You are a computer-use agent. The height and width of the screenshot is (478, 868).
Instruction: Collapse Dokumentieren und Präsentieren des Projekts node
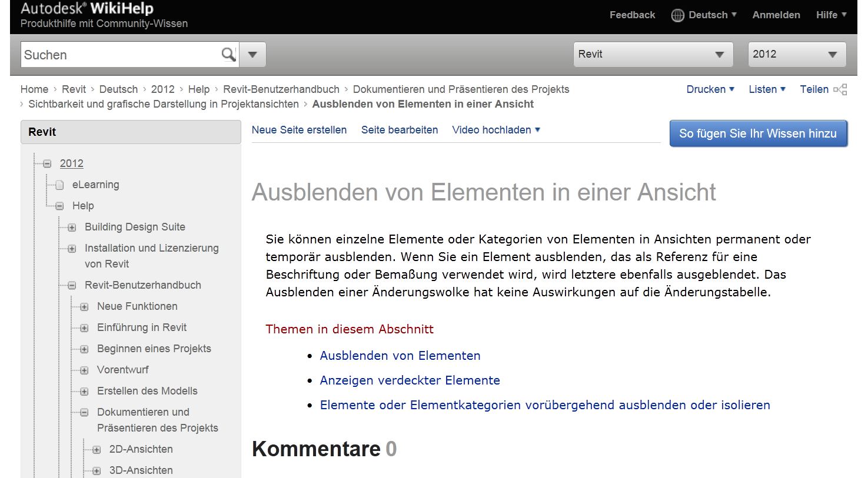tap(84, 413)
